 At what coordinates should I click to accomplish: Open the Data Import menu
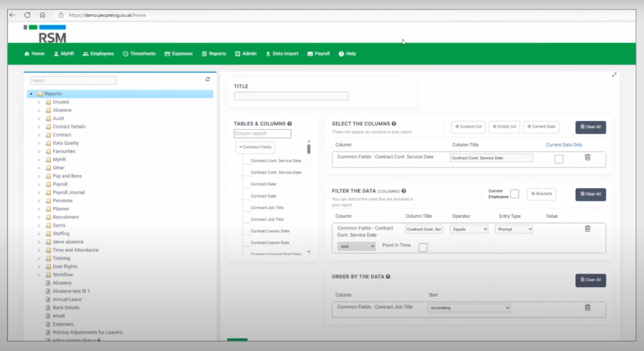coord(281,54)
